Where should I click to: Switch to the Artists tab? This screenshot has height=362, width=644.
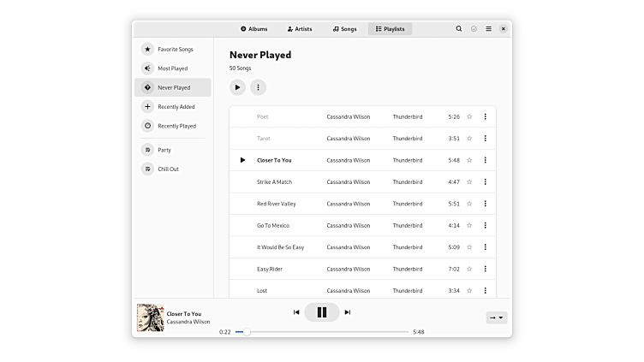click(300, 29)
